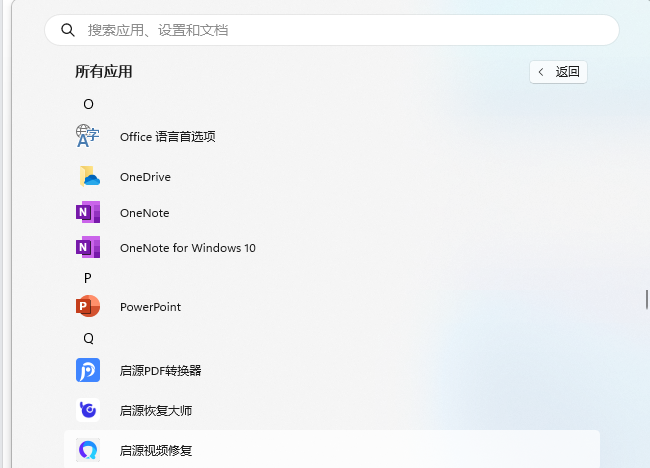
Task: Click the 所有应用 heading
Action: click(x=104, y=71)
